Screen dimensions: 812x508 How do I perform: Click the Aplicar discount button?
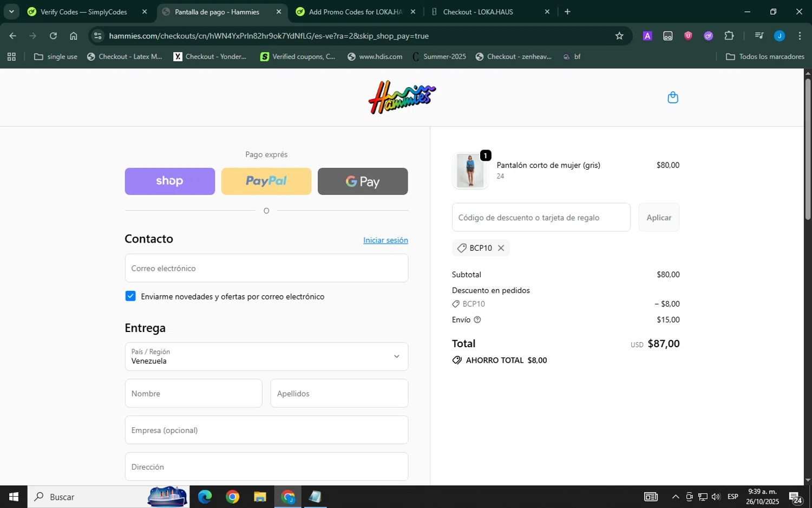[x=659, y=217]
